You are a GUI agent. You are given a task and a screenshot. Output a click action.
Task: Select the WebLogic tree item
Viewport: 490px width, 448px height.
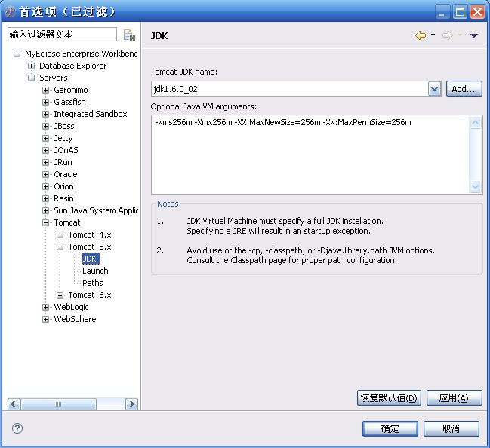(71, 307)
